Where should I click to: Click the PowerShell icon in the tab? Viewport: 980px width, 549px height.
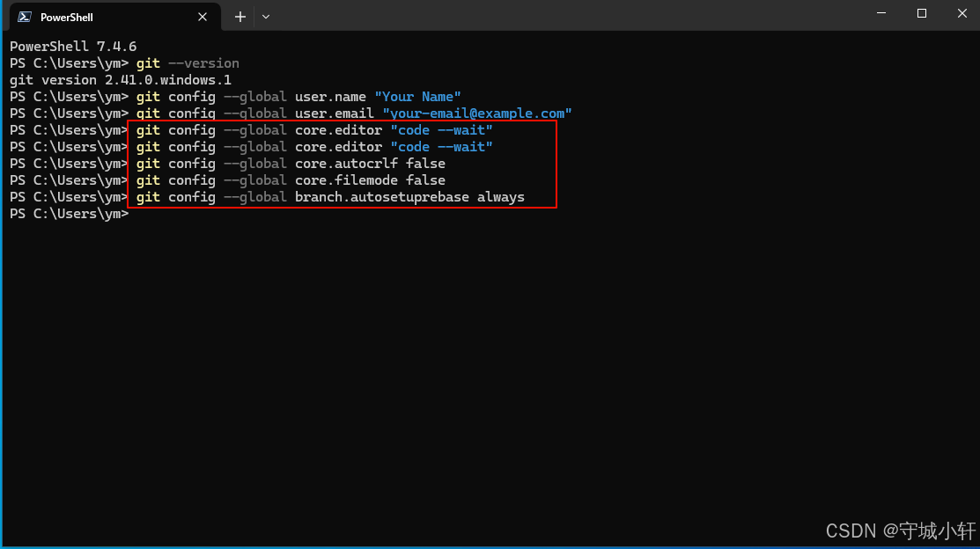[x=25, y=17]
